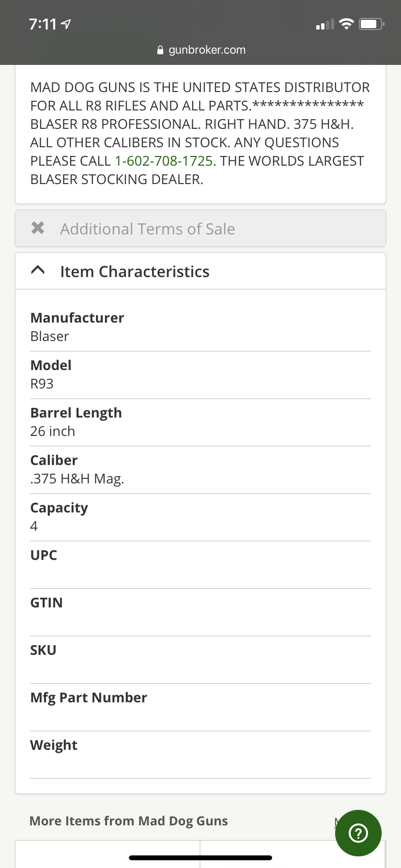
Task: Click the X icon beside Additional Terms of Sale
Action: point(38,228)
